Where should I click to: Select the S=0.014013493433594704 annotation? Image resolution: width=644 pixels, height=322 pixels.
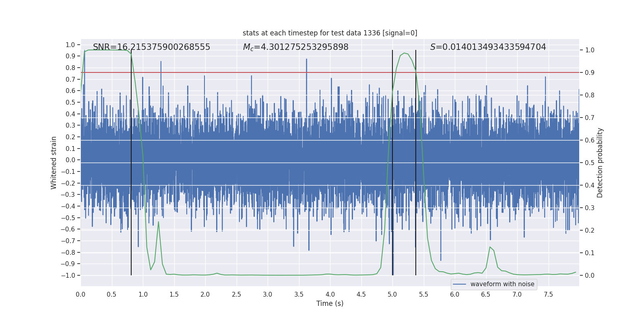pyautogui.click(x=488, y=47)
